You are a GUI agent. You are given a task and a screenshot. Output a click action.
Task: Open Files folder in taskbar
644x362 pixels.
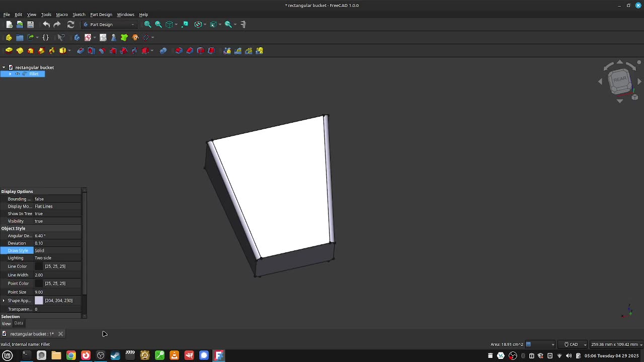click(x=56, y=355)
